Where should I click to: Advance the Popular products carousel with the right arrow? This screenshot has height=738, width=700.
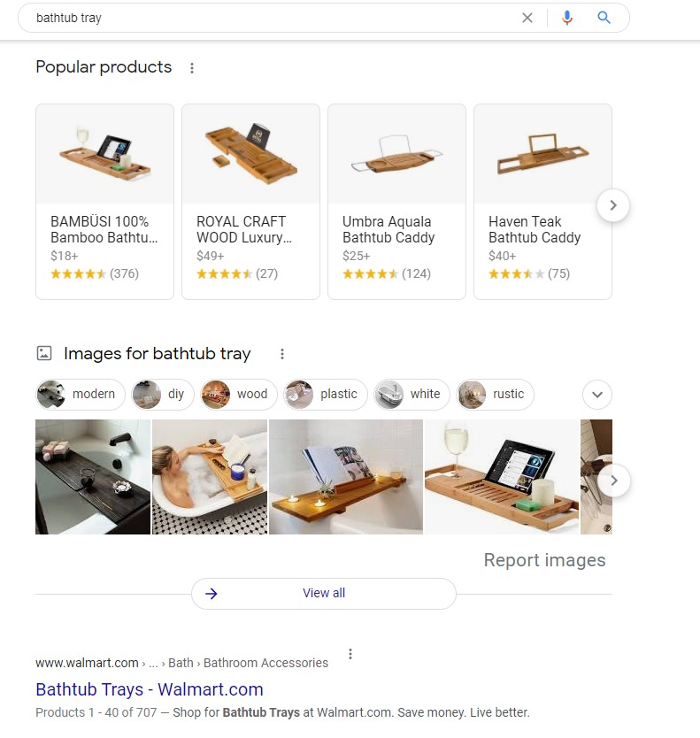click(613, 204)
